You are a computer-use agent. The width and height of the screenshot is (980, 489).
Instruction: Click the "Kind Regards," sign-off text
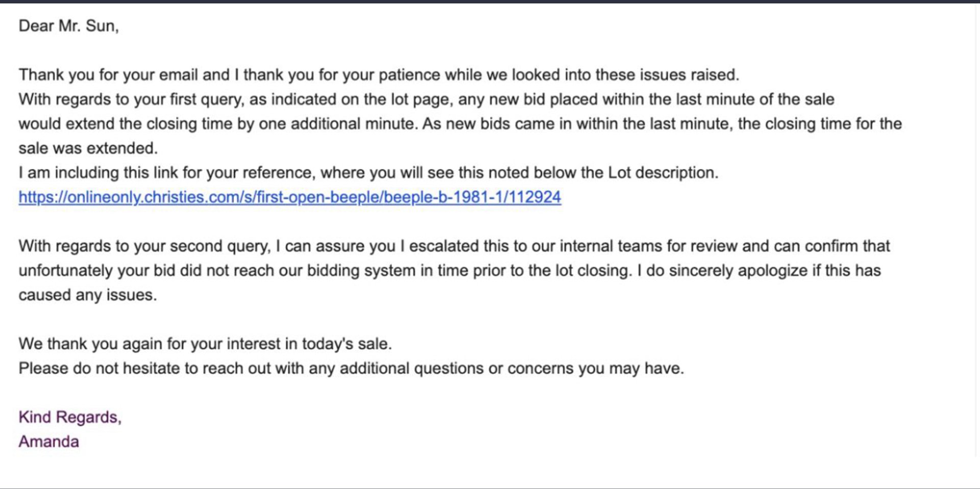tap(70, 417)
